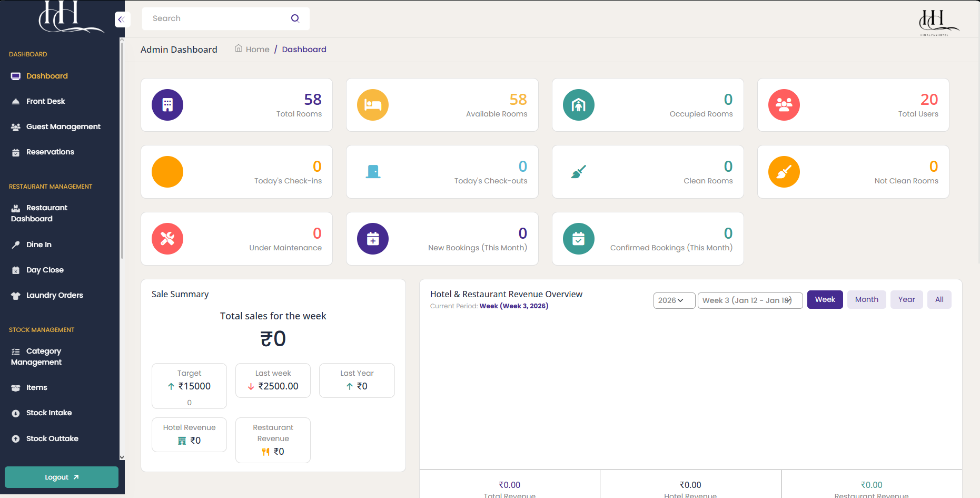Image resolution: width=980 pixels, height=498 pixels.
Task: Toggle revenue view to Week
Action: [825, 299]
